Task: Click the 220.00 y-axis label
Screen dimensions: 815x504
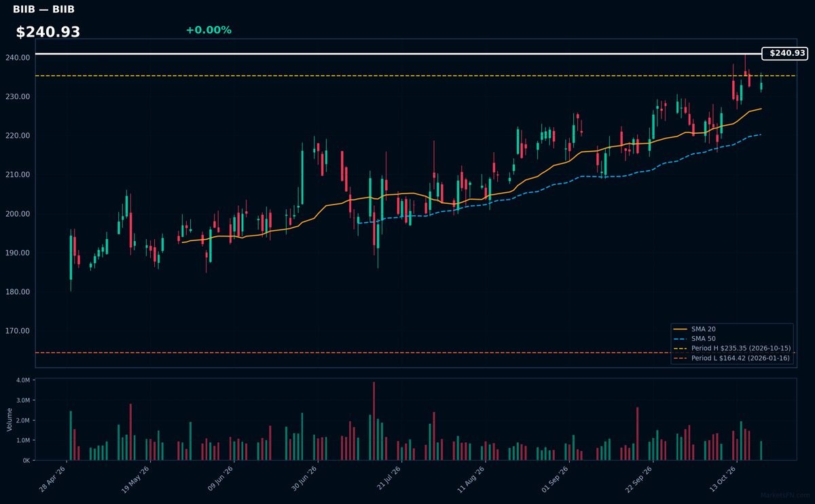Action: point(18,136)
